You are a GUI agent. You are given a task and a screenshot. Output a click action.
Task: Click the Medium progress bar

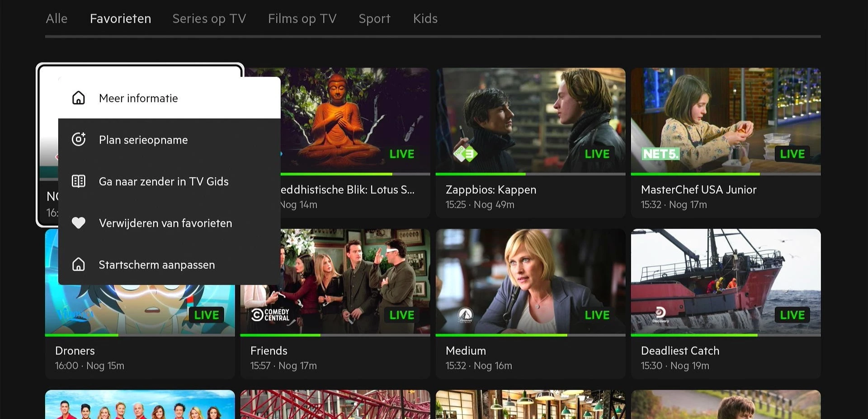[531, 335]
